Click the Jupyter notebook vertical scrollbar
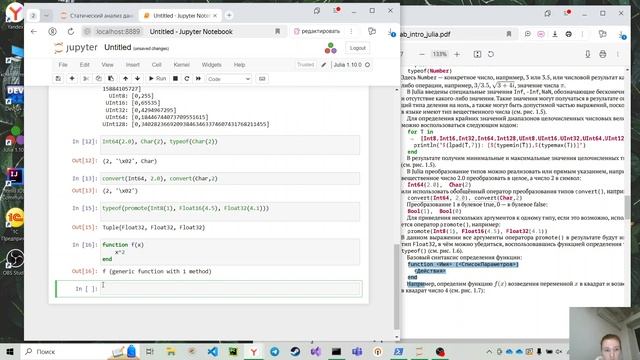Screen dimensions: 640x360 (x=396, y=286)
